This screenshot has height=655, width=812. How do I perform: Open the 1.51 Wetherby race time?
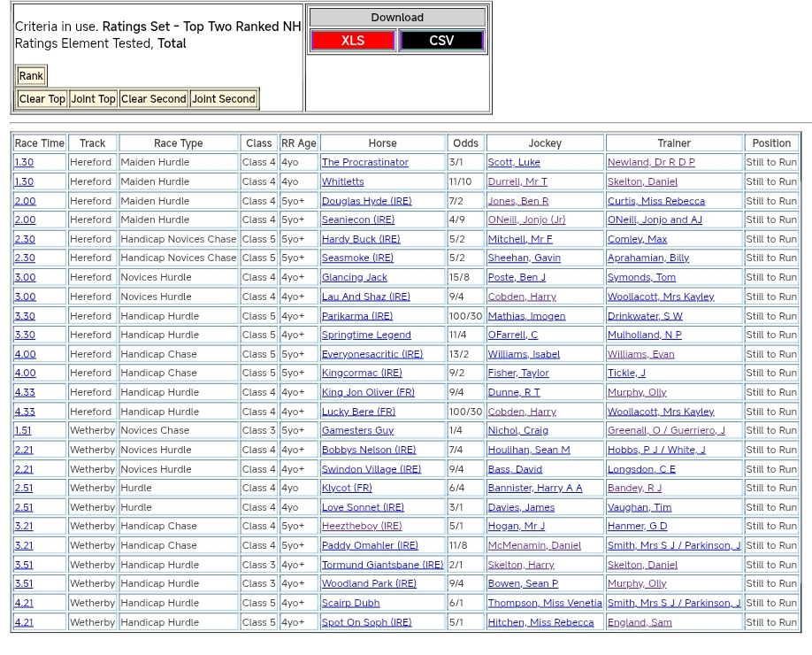coord(23,431)
